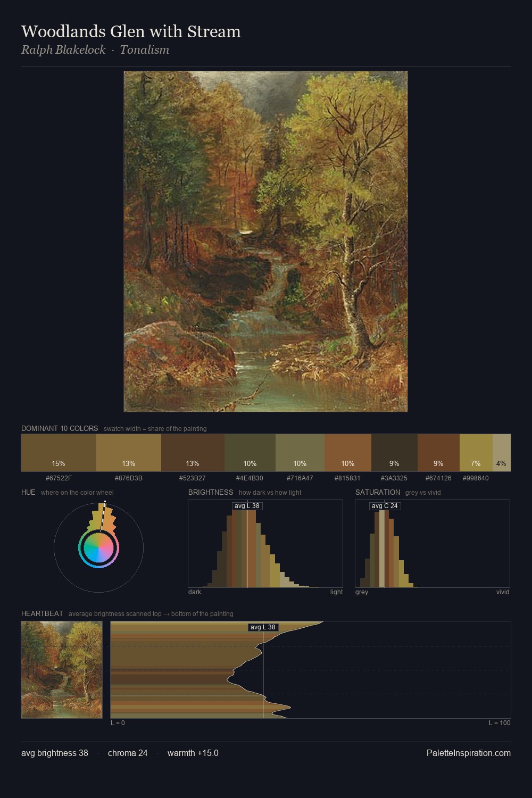This screenshot has height=798, width=532.
Task: Click the 'light' axis label
Action: [x=336, y=592]
